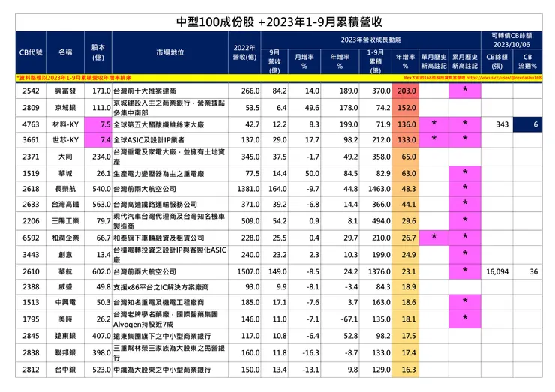Click the name 台灣高鐵
The image size is (555, 392).
tap(65, 204)
